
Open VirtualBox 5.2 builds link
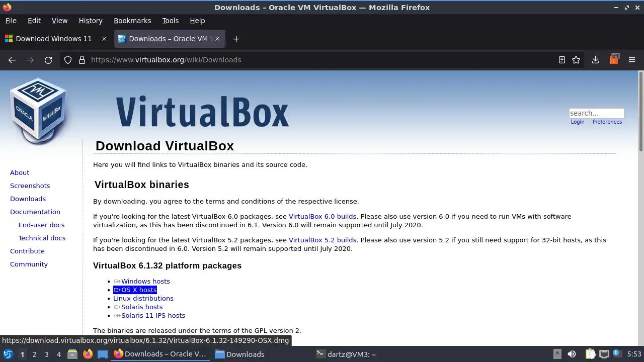pyautogui.click(x=323, y=240)
